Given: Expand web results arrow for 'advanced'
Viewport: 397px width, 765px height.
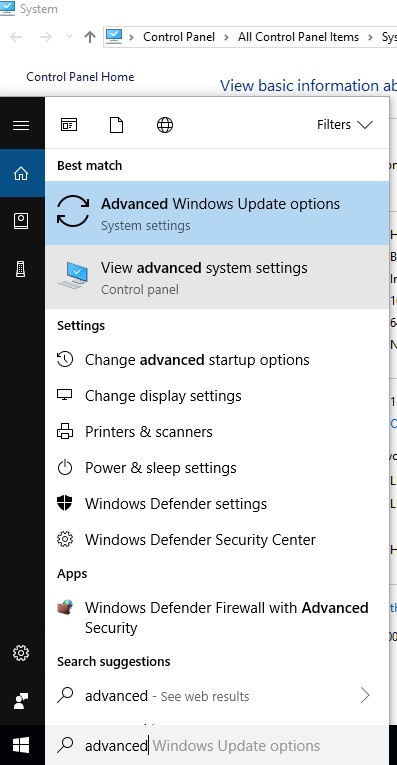Looking at the screenshot, I should click(x=365, y=695).
